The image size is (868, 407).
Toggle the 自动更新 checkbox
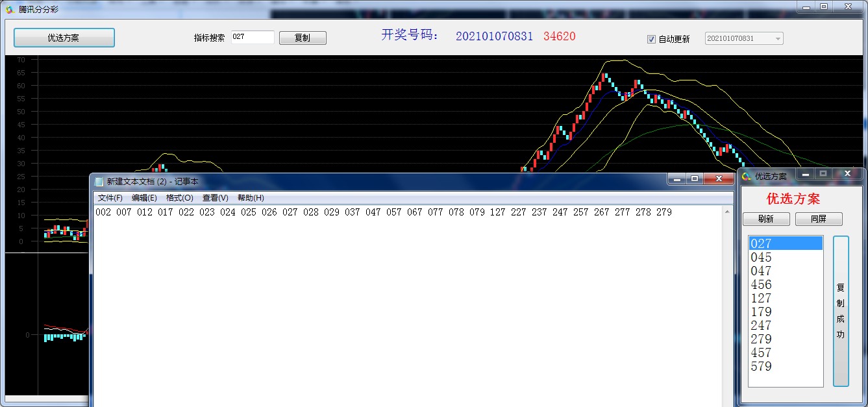pos(652,39)
